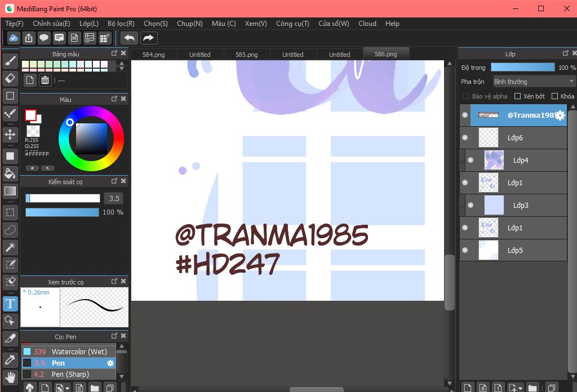Toggle visibility of @Tranma1985 layer
This screenshot has height=392, width=577.
tap(465, 115)
